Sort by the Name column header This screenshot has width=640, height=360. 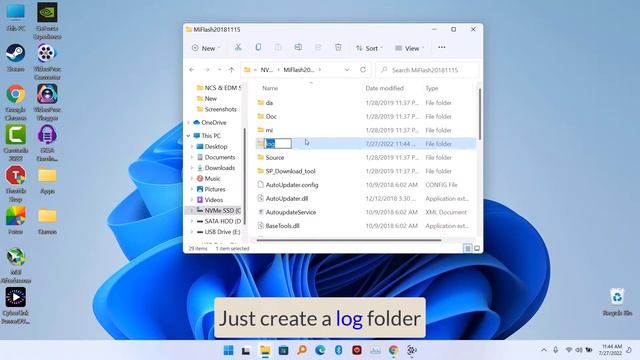point(270,88)
